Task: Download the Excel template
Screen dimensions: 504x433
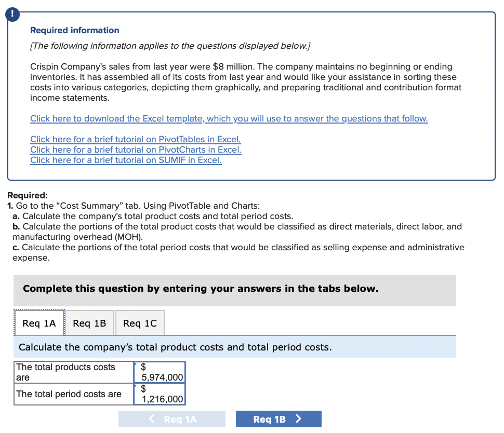Action: 229,118
